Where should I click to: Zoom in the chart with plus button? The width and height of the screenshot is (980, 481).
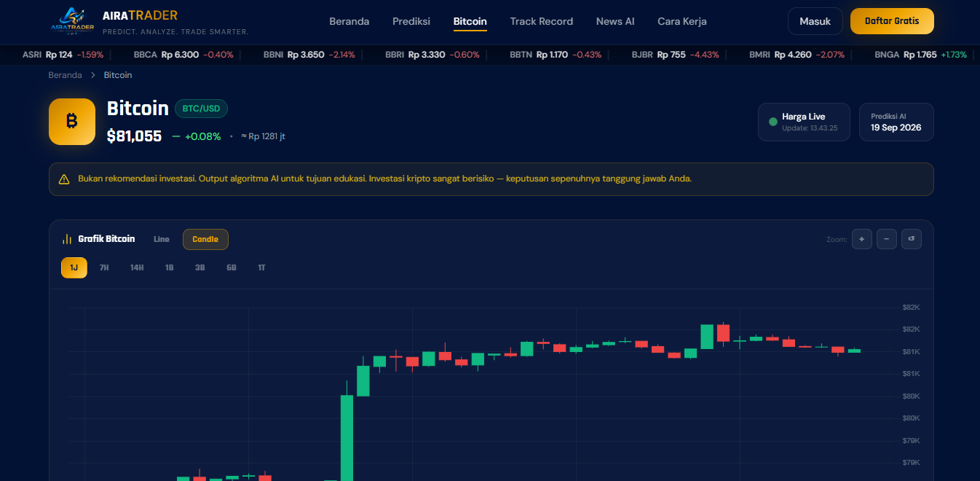tap(862, 239)
